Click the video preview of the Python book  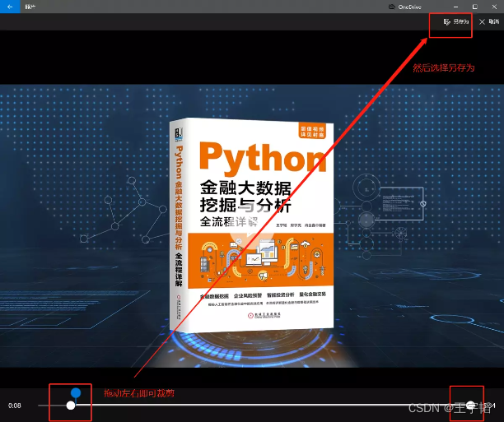pos(252,225)
